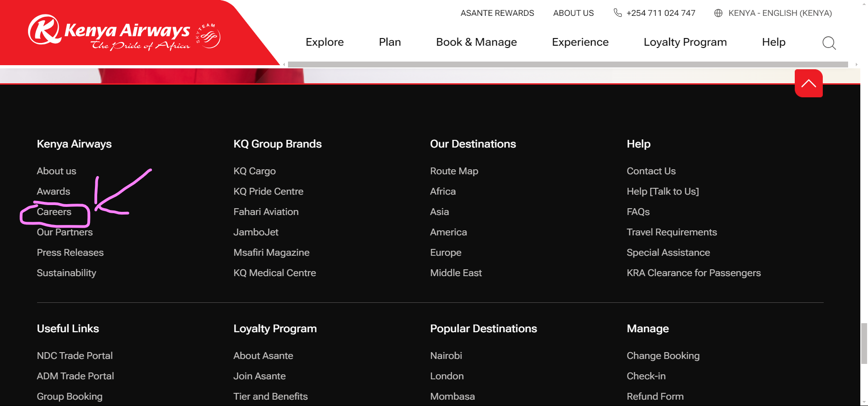Open the Loyalty Program menu
Viewport: 868px width, 406px height.
(x=685, y=42)
